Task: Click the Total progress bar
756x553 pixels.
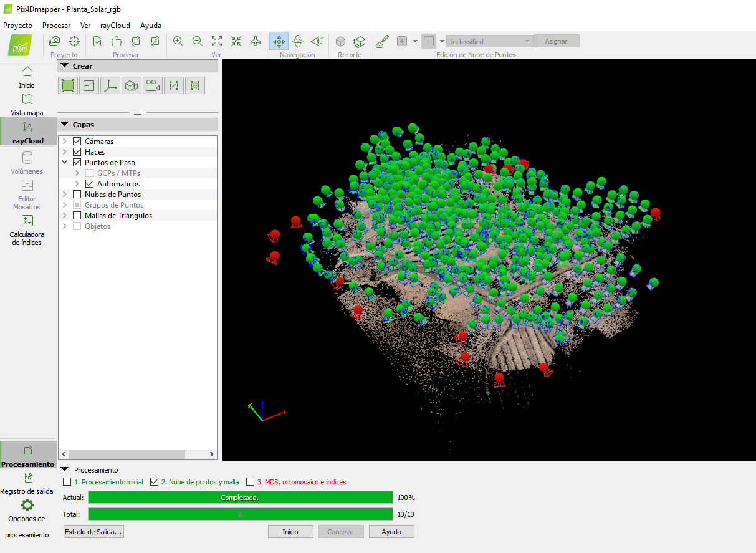Action: [240, 514]
